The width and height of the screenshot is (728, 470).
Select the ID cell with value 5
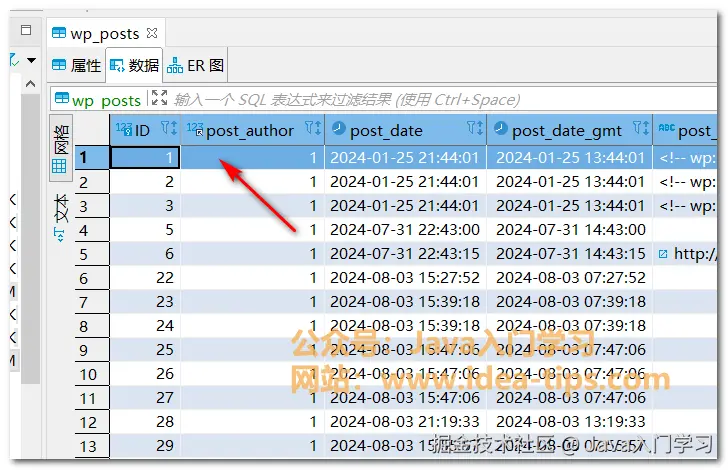[145, 229]
